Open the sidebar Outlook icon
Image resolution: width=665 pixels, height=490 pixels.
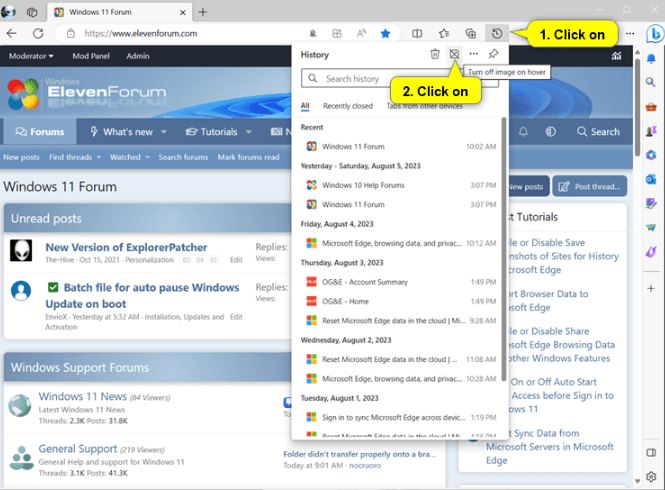[651, 179]
